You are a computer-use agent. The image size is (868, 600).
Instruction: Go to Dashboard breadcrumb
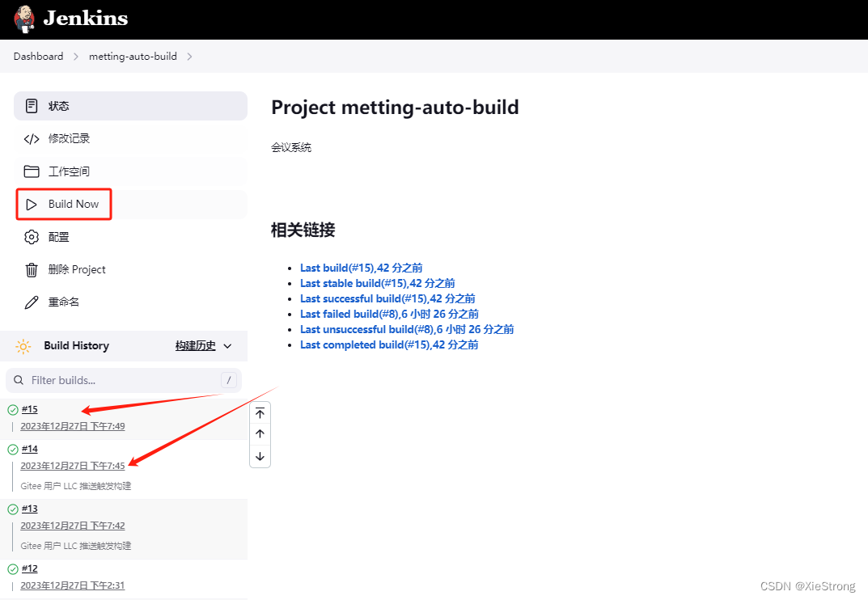pyautogui.click(x=38, y=57)
